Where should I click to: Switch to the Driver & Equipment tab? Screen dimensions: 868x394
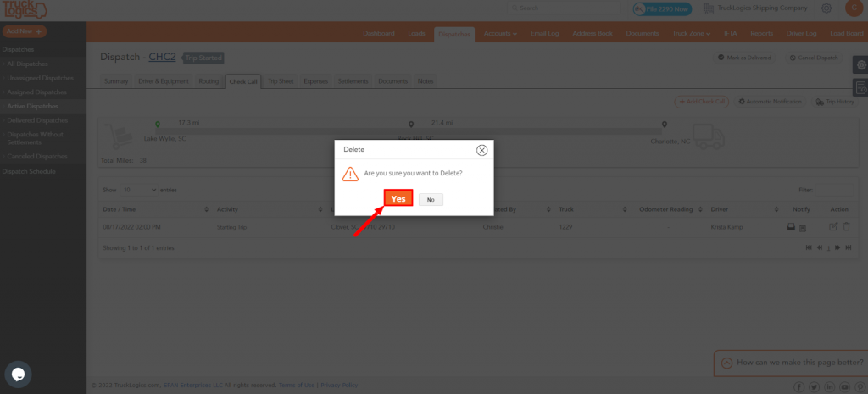click(164, 81)
